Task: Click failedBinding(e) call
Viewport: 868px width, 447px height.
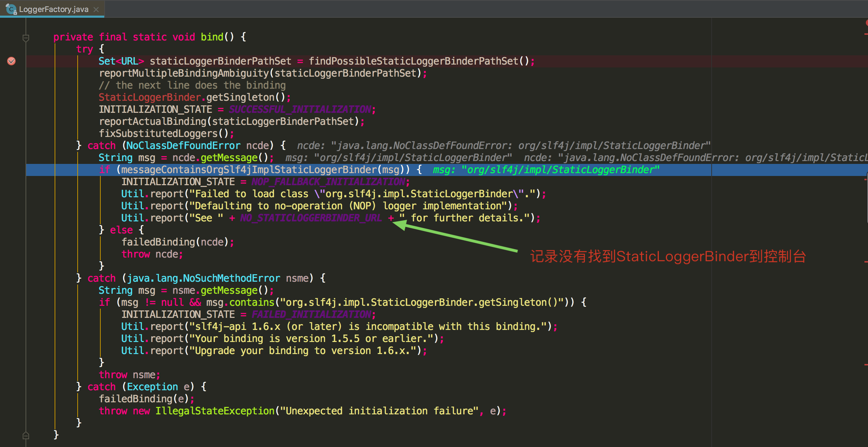Action: tap(144, 399)
